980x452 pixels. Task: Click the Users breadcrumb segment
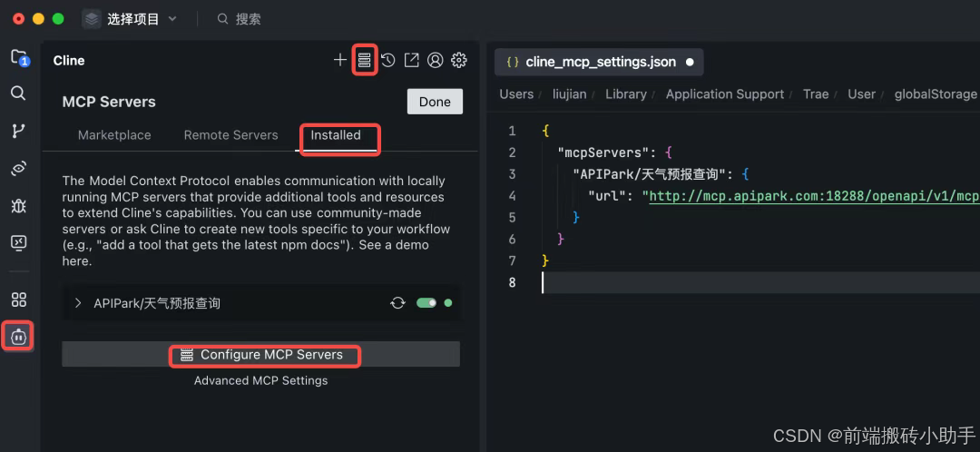click(x=516, y=94)
